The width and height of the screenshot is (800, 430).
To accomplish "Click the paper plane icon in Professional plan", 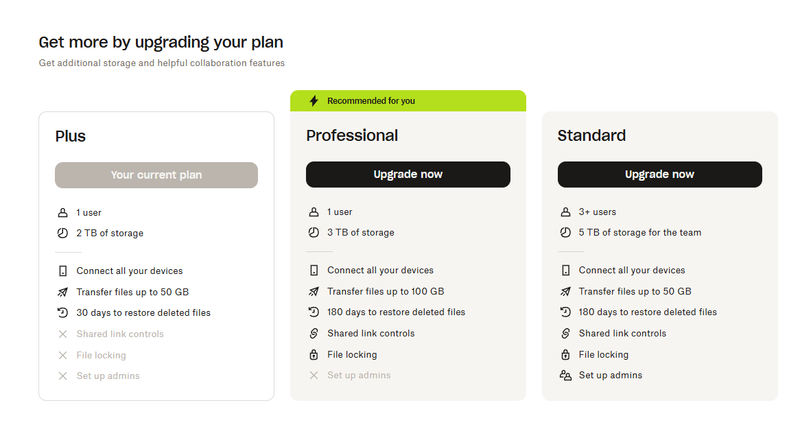I will (314, 292).
